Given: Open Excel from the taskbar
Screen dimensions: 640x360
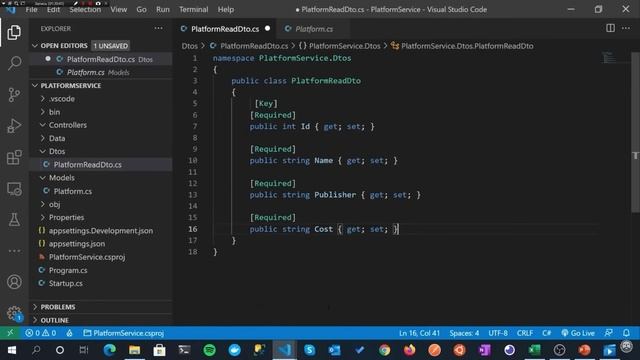Looking at the screenshot, I should (x=534, y=350).
